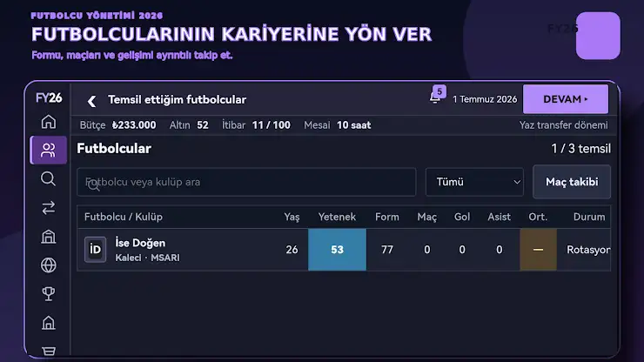Image resolution: width=644 pixels, height=362 pixels.
Task: Expand the Tümü filter dropdown
Action: tap(474, 182)
